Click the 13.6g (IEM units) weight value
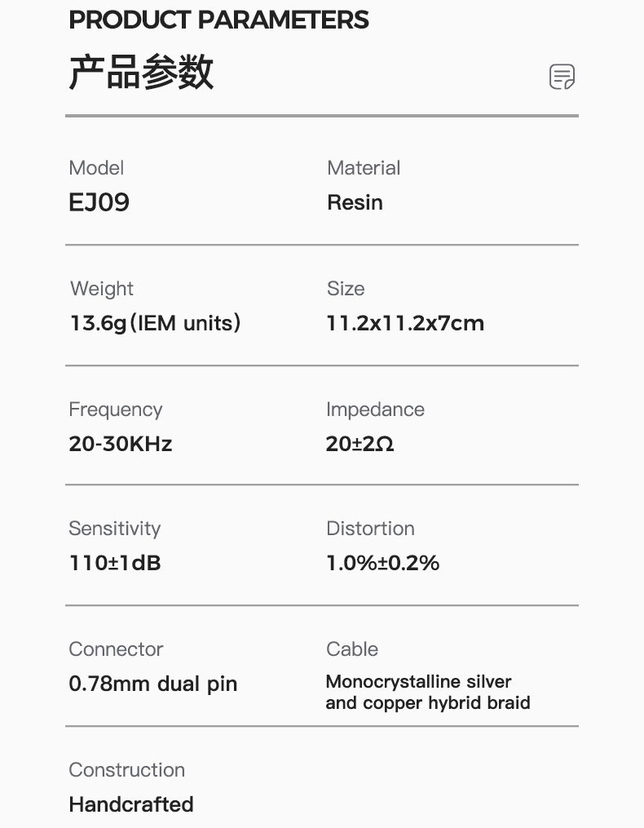The height and width of the screenshot is (828, 644). pyautogui.click(x=155, y=323)
